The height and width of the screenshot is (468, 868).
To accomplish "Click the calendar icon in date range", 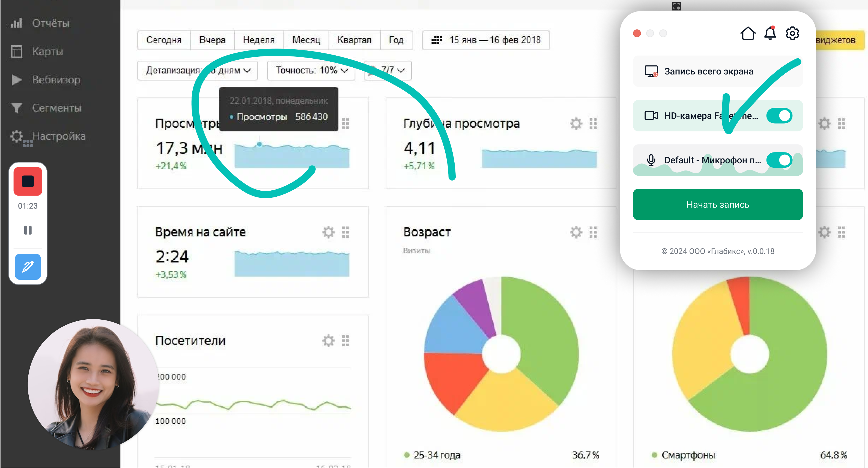I will coord(437,40).
